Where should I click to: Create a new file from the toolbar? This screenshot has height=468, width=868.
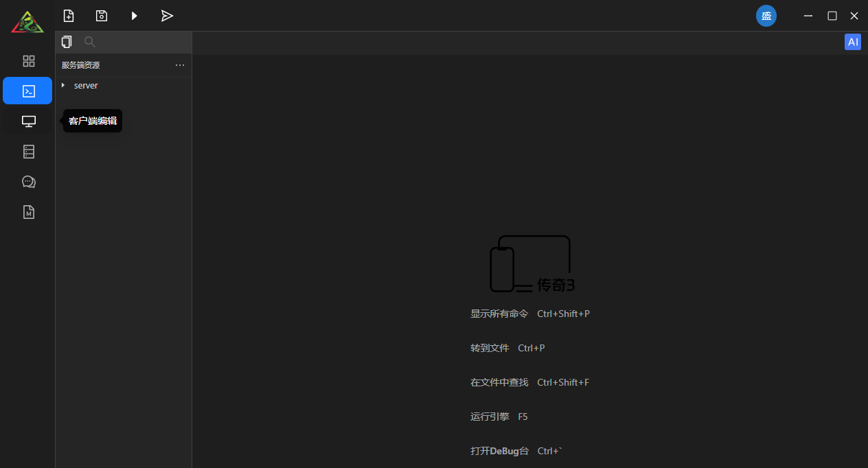click(x=68, y=15)
